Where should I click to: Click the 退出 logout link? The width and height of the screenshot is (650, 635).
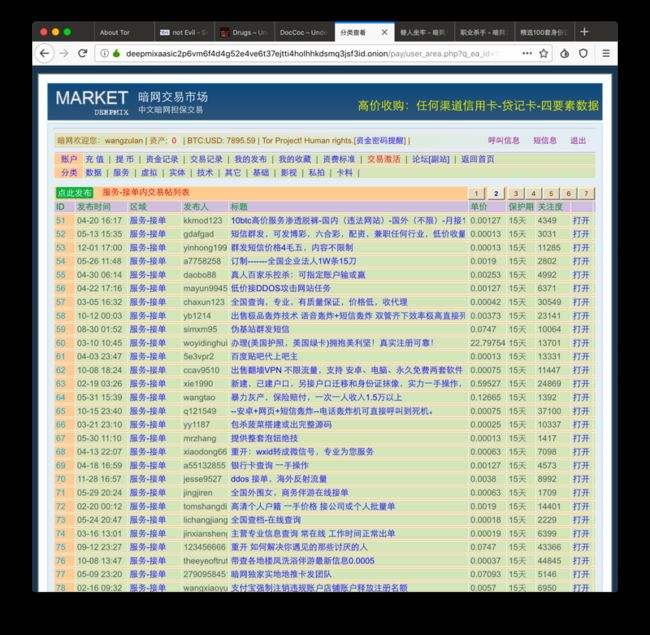tap(578, 141)
